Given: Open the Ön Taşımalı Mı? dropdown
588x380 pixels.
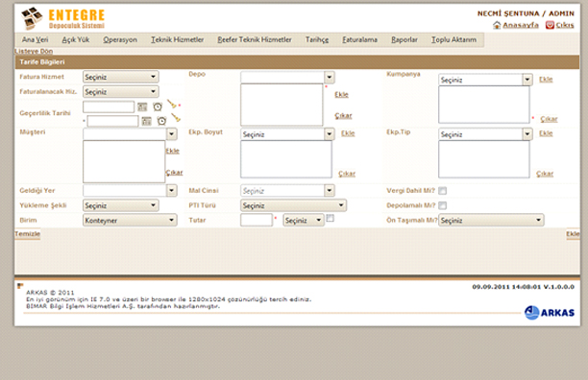Looking at the screenshot, I should [491, 220].
